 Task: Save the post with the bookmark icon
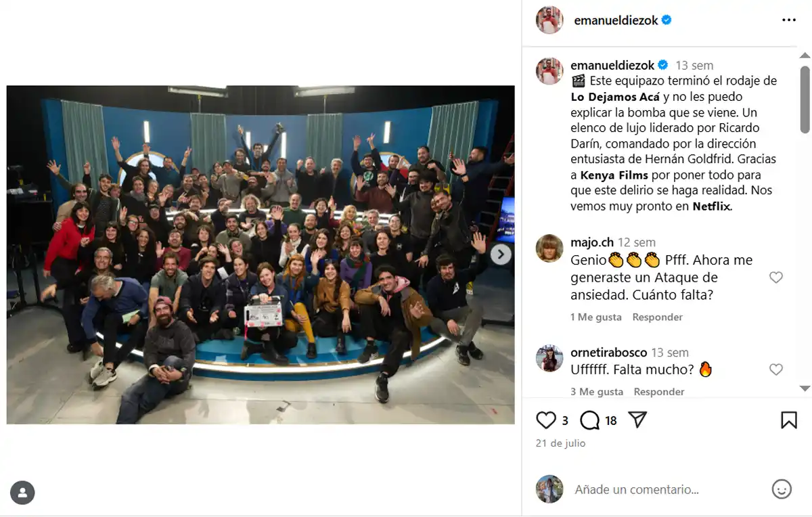(x=789, y=420)
